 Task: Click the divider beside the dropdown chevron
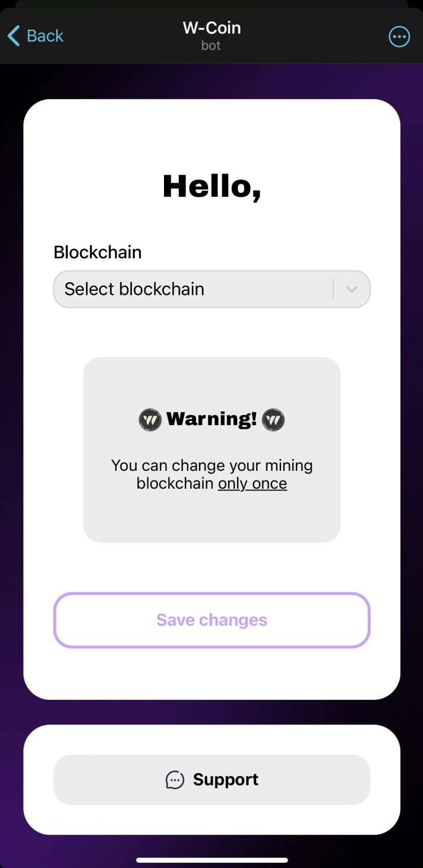point(334,290)
